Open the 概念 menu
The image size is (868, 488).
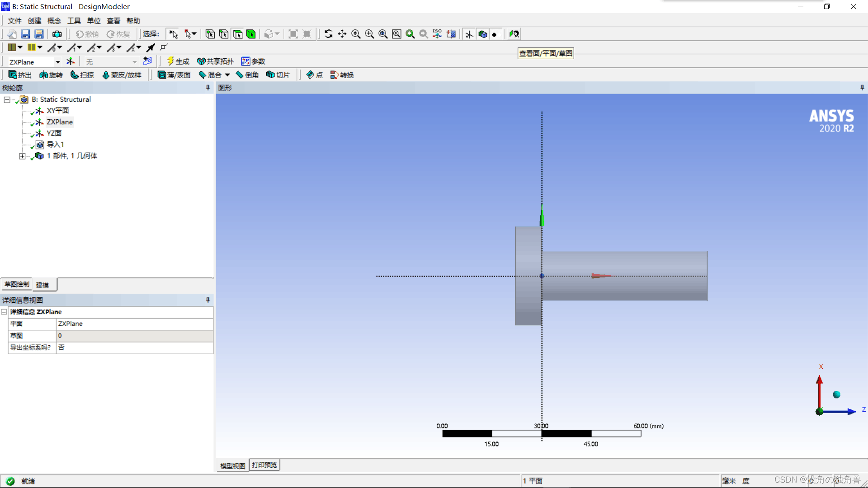(x=54, y=21)
